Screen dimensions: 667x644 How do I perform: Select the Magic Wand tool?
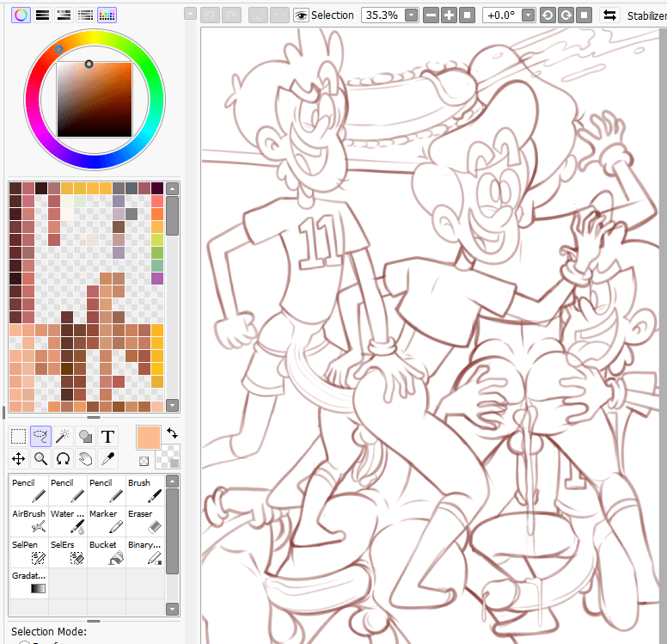pyautogui.click(x=63, y=437)
